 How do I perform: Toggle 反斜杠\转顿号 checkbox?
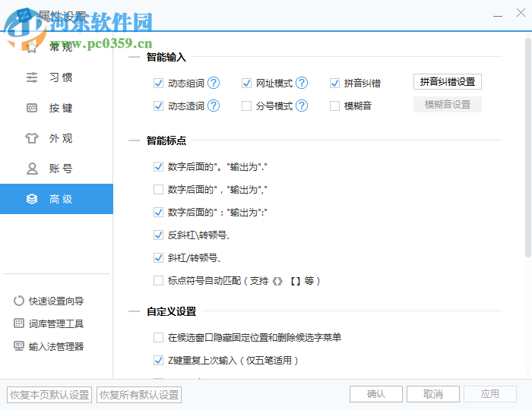(x=158, y=235)
